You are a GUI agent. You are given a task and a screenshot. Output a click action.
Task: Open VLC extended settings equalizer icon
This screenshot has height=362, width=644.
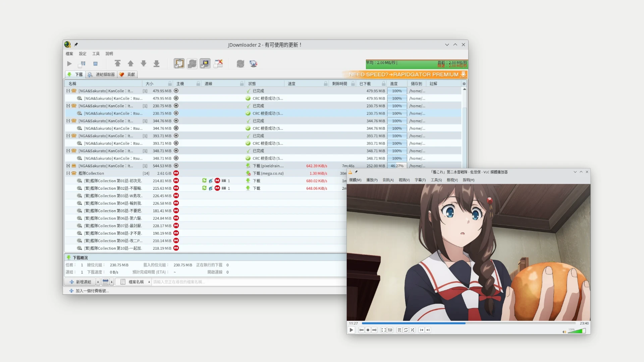[x=390, y=330]
